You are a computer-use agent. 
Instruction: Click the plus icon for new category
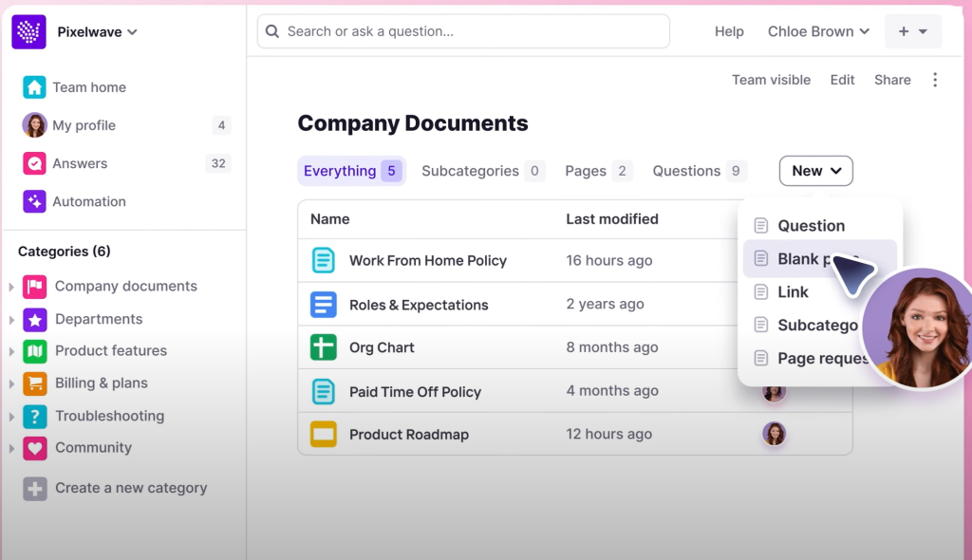coord(35,489)
